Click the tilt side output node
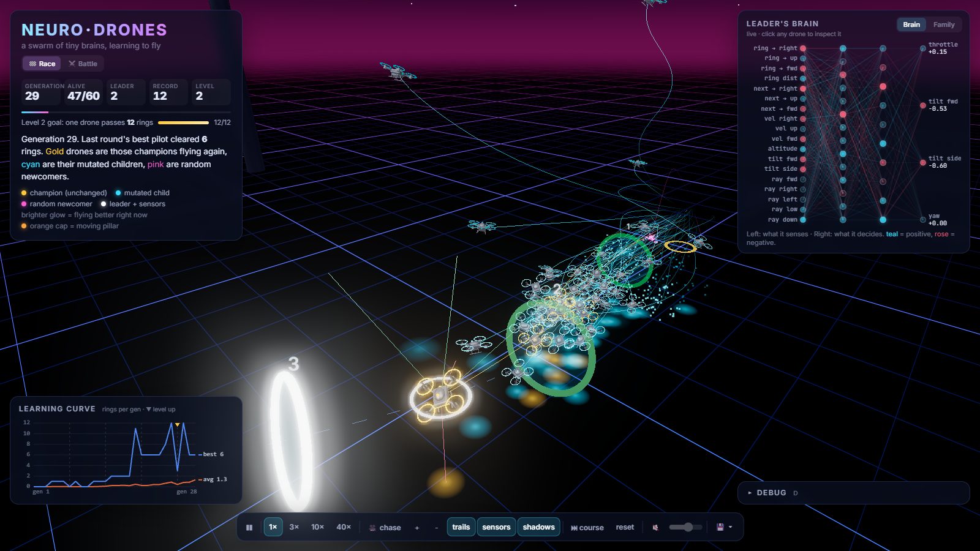 [922, 162]
